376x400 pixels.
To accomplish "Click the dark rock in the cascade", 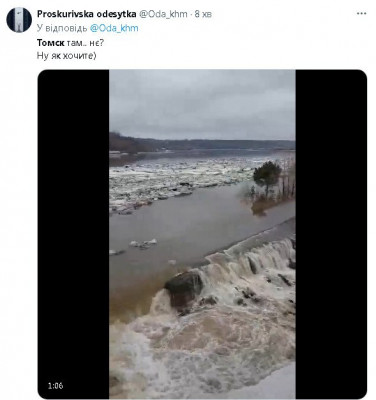I will click(x=184, y=289).
